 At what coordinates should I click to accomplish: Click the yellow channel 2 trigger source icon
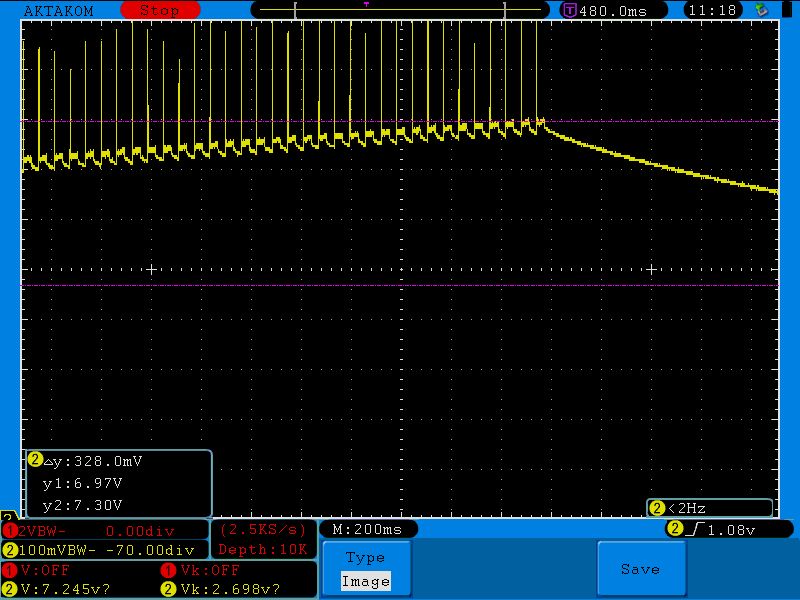[674, 529]
